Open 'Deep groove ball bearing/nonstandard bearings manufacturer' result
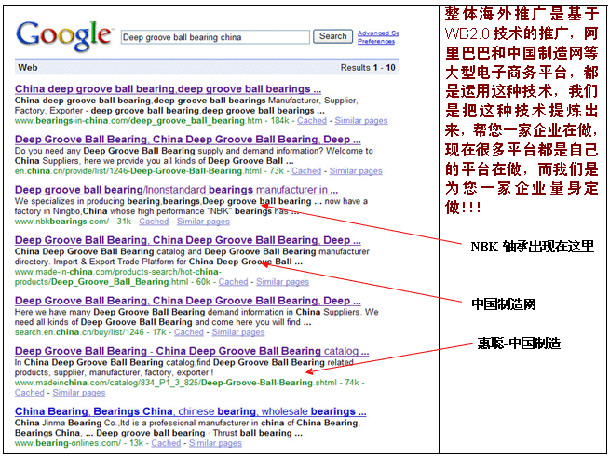This screenshot has width=610, height=458. tap(176, 190)
